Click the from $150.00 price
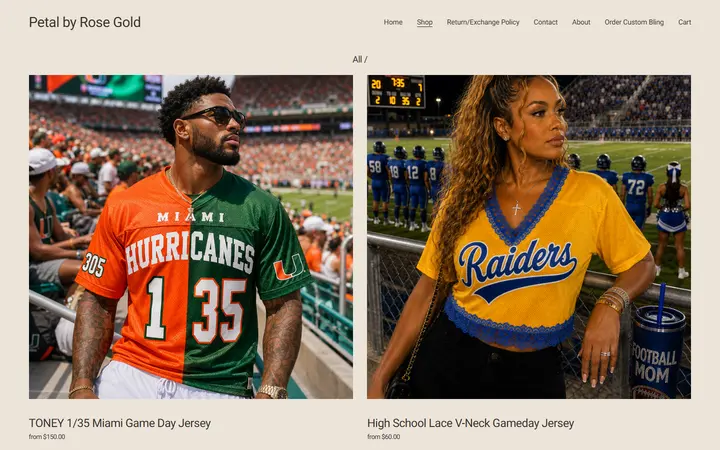 coord(47,437)
